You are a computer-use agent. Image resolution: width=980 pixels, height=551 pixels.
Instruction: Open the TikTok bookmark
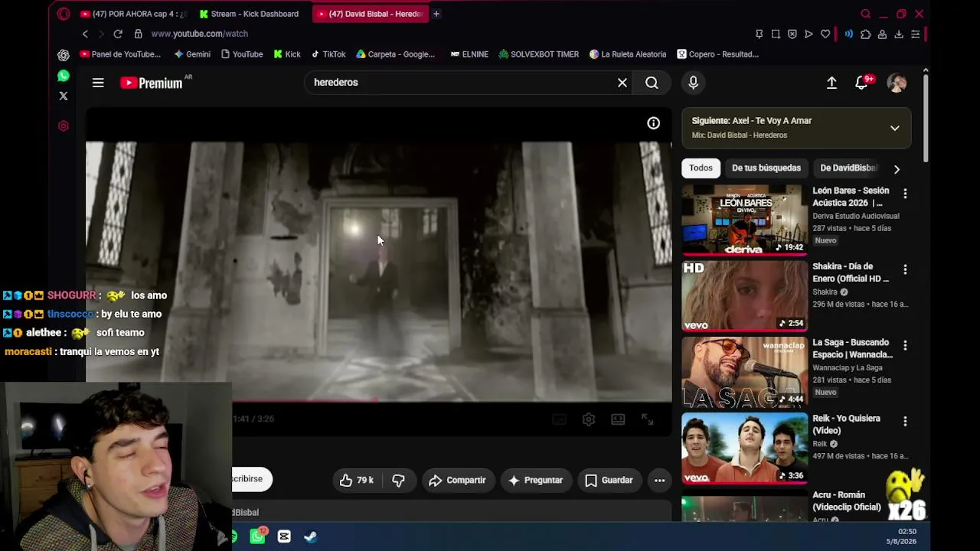pos(328,54)
